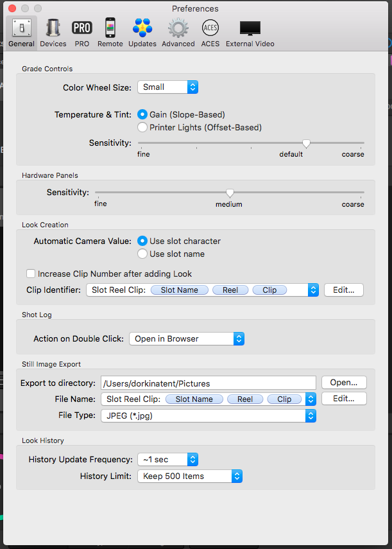The height and width of the screenshot is (549, 392).
Task: Expand the File Name preset dropdown
Action: pos(311,399)
